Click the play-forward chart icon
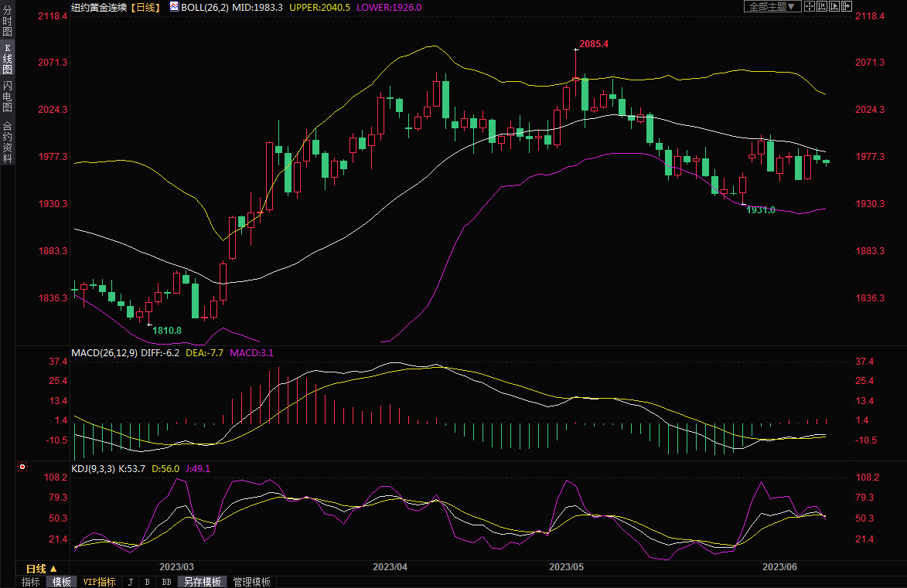907x588 pixels. click(834, 6)
